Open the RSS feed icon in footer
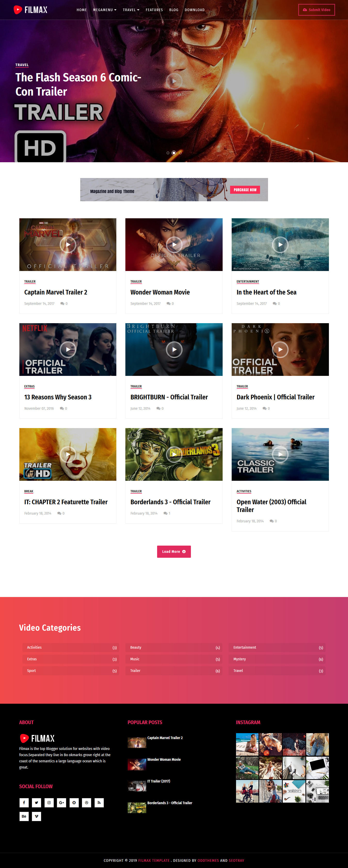Image resolution: width=348 pixels, height=868 pixels. [x=99, y=803]
